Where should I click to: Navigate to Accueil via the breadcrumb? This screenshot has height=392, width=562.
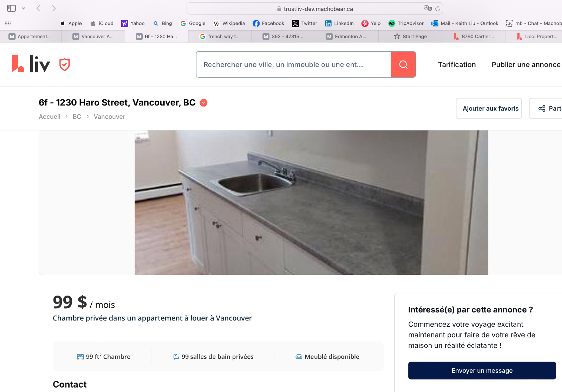[x=49, y=117]
